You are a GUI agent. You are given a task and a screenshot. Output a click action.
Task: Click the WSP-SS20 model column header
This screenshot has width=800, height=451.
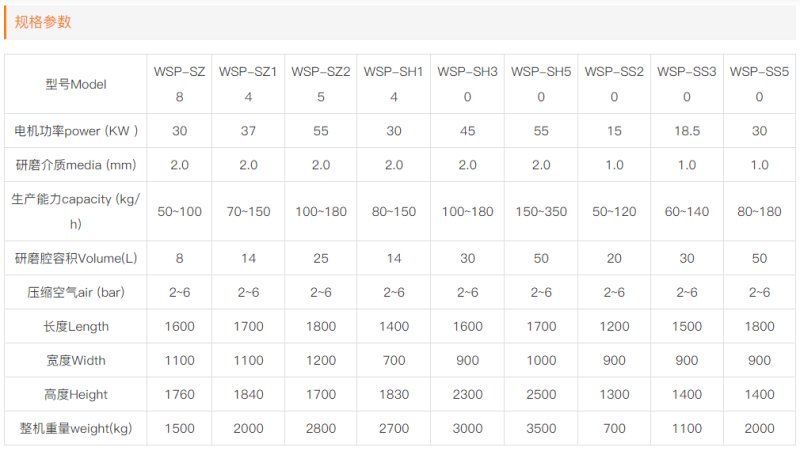click(x=614, y=84)
